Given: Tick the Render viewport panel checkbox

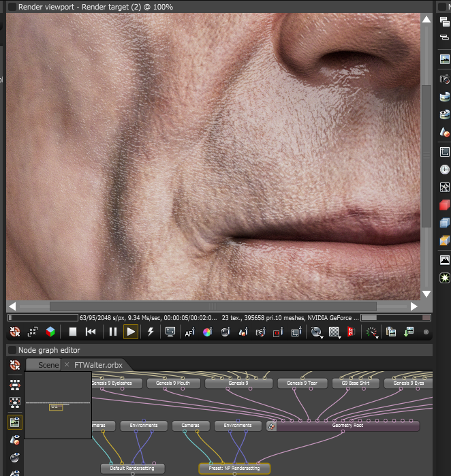Looking at the screenshot, I should 12,7.
